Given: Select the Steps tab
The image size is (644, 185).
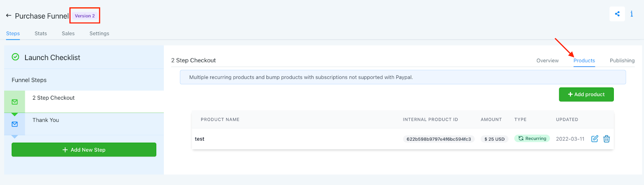Looking at the screenshot, I should click(x=13, y=33).
